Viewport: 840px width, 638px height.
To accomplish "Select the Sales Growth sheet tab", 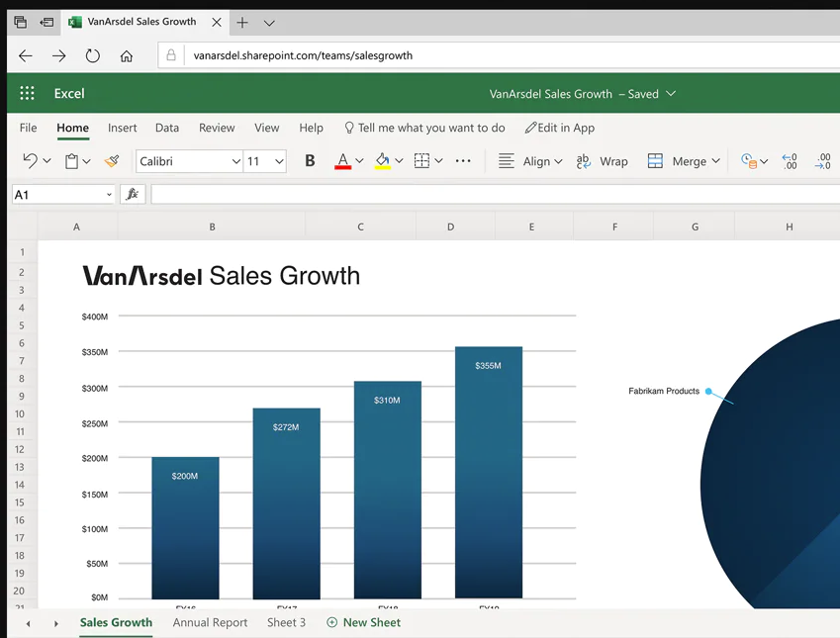I will 116,622.
